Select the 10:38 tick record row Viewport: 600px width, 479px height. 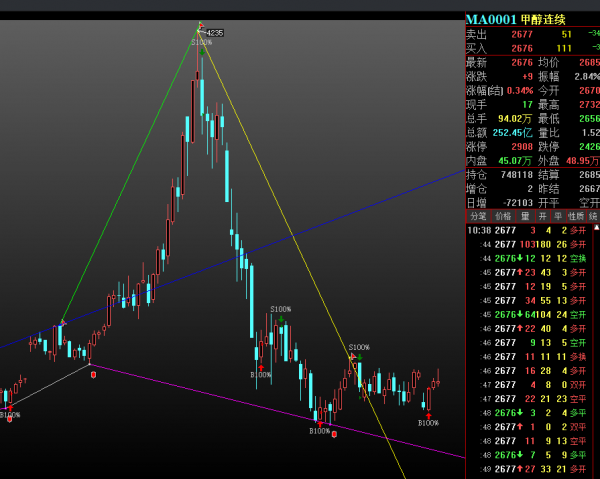(530, 230)
